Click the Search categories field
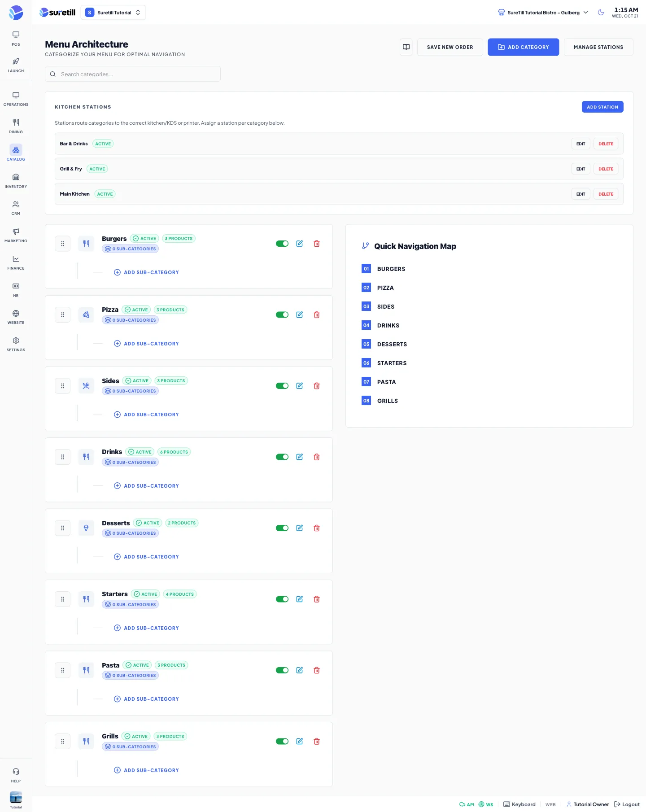Screen dimensions: 646x812 tap(133, 74)
